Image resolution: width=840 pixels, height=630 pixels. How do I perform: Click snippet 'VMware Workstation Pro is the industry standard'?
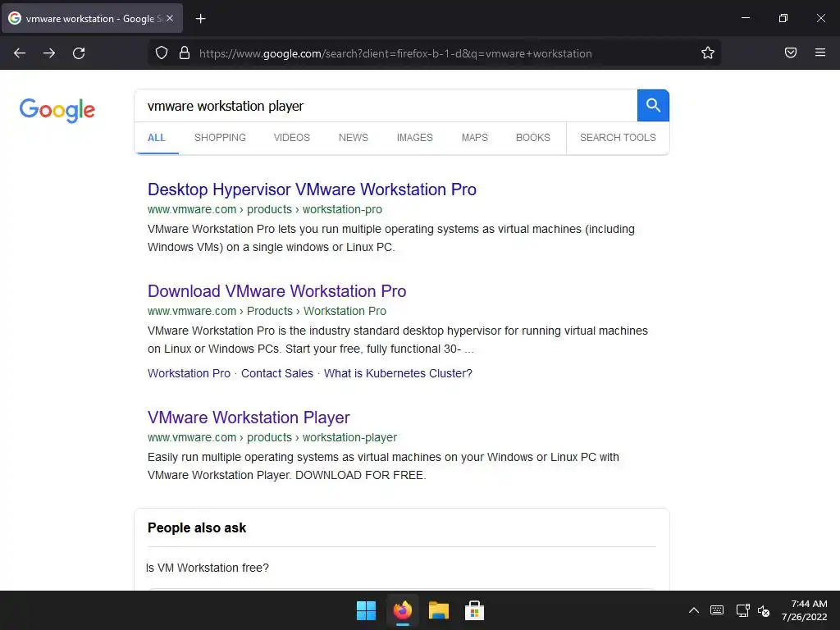click(398, 340)
